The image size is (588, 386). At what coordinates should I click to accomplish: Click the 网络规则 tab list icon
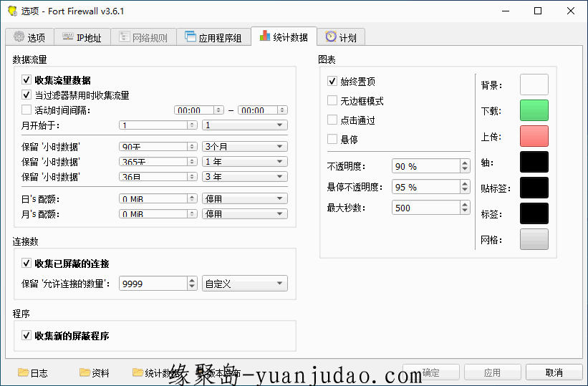[x=124, y=37]
